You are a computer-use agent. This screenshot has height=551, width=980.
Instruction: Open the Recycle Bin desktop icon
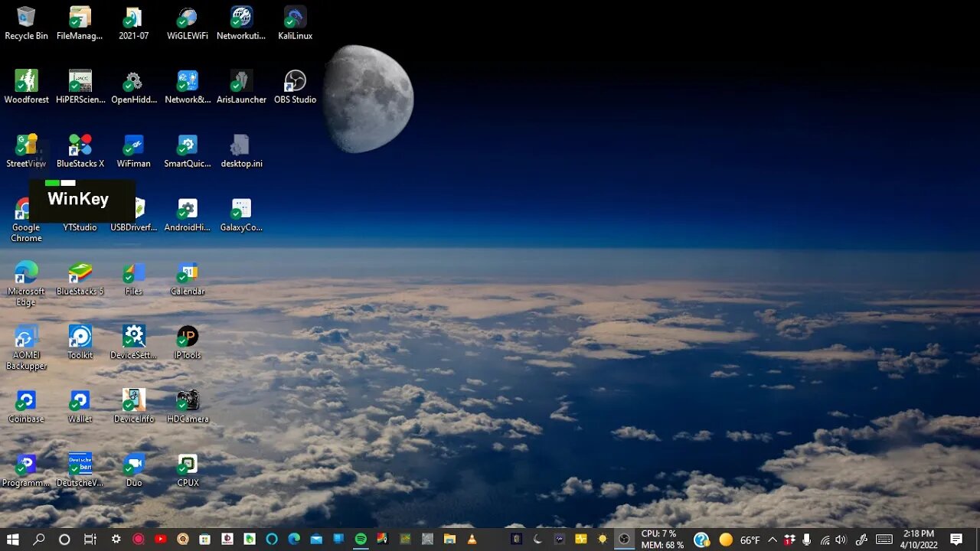pos(26,23)
